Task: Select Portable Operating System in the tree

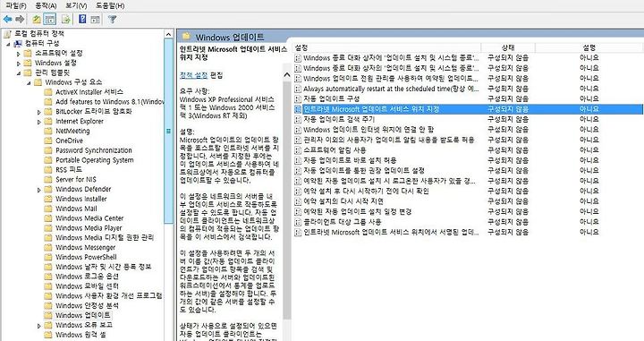Action: [x=95, y=160]
